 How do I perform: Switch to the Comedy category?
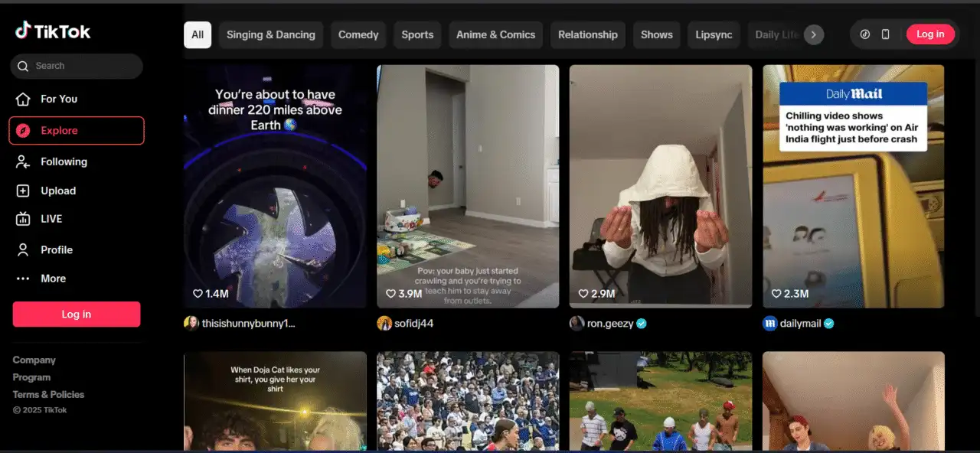358,34
